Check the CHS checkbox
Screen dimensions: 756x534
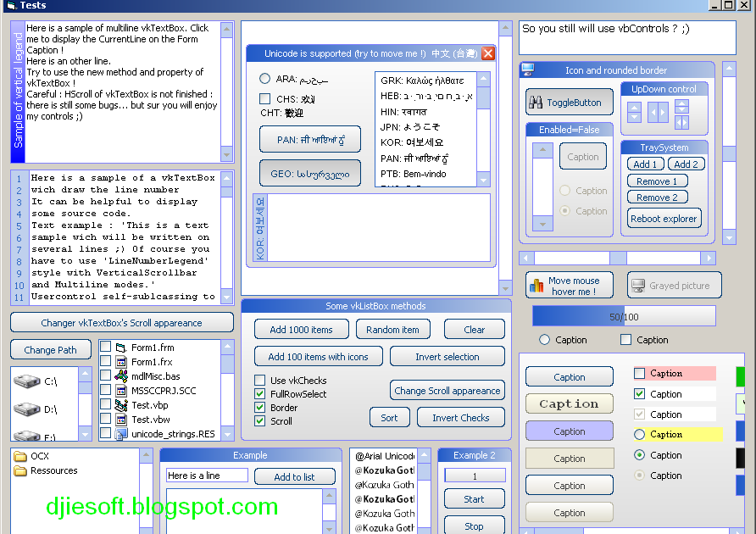tap(264, 99)
